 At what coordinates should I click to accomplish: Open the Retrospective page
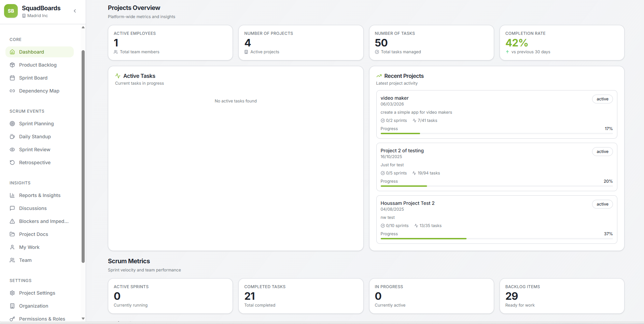(x=40, y=163)
